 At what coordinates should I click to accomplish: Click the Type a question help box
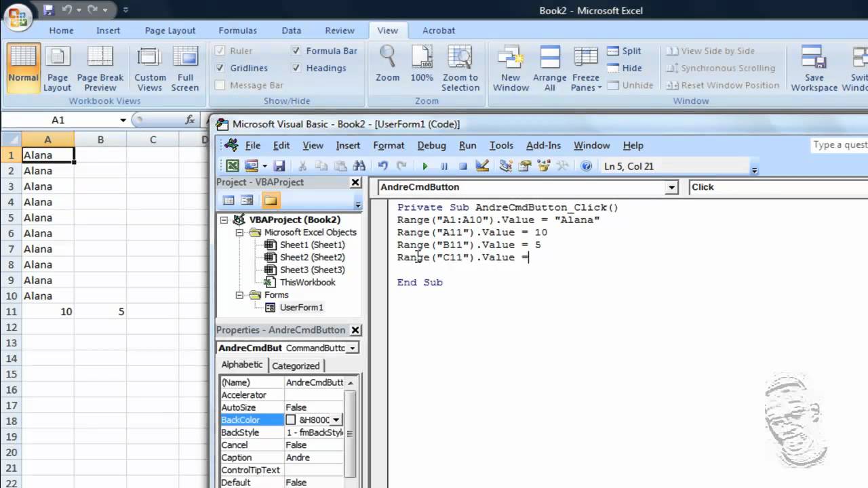(840, 145)
